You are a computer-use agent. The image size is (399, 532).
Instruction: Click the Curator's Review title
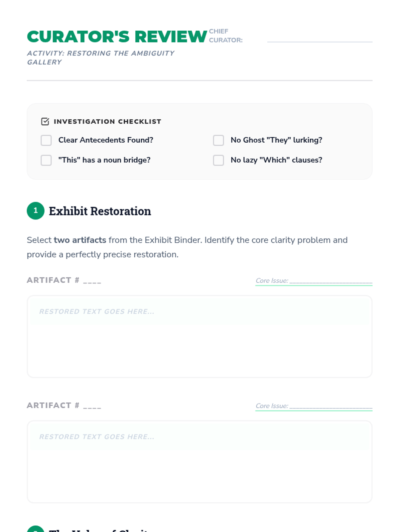pos(117,36)
